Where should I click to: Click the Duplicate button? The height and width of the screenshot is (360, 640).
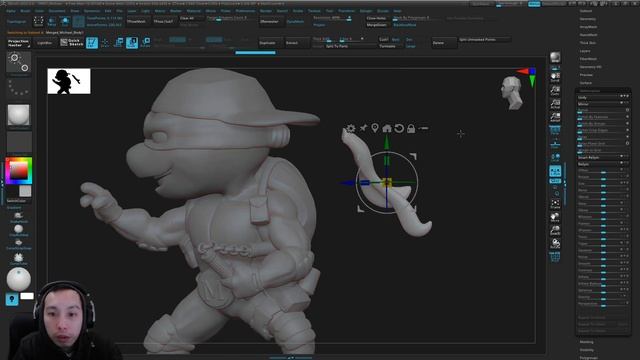pyautogui.click(x=270, y=42)
